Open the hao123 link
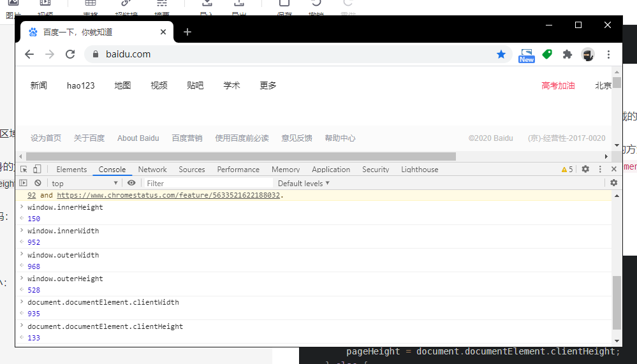 tap(81, 85)
